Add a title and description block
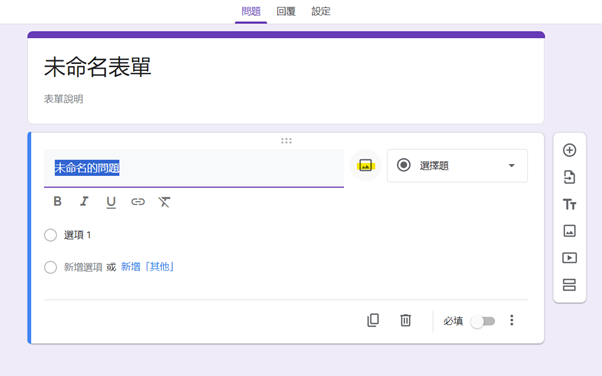602x376 pixels. point(569,204)
